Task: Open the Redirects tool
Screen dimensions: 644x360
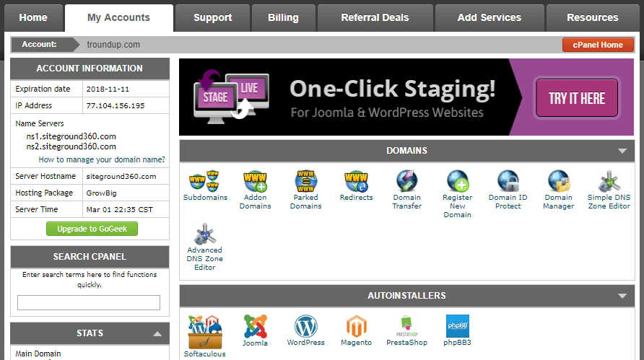Action: click(x=356, y=180)
